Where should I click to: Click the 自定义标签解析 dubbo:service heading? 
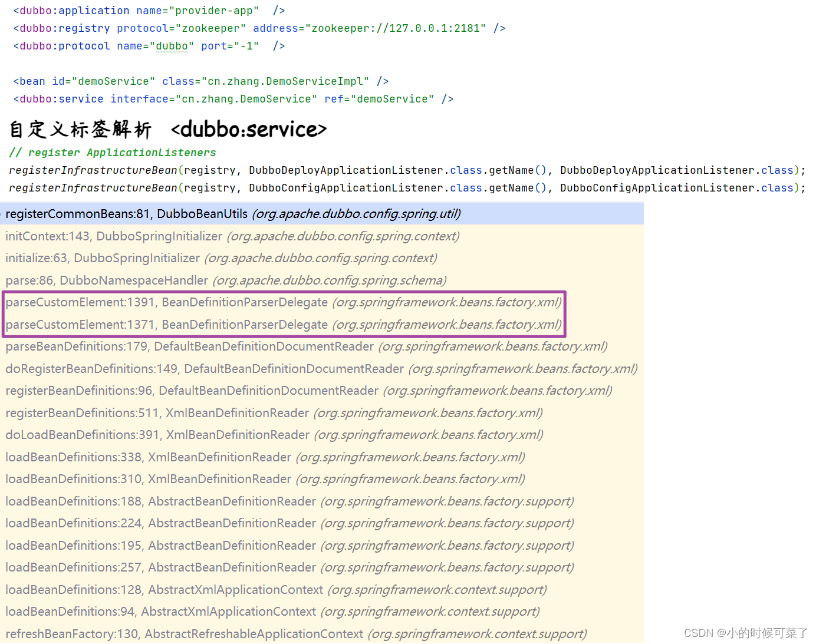tap(168, 129)
